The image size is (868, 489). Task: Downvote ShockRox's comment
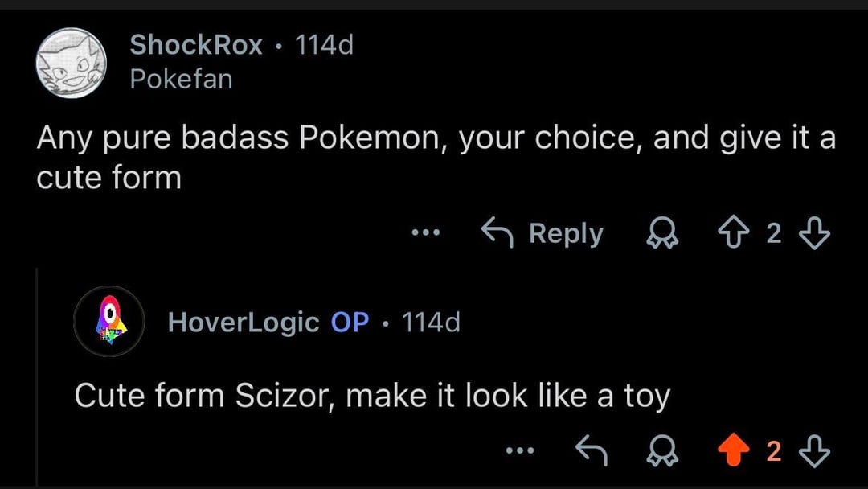815,233
